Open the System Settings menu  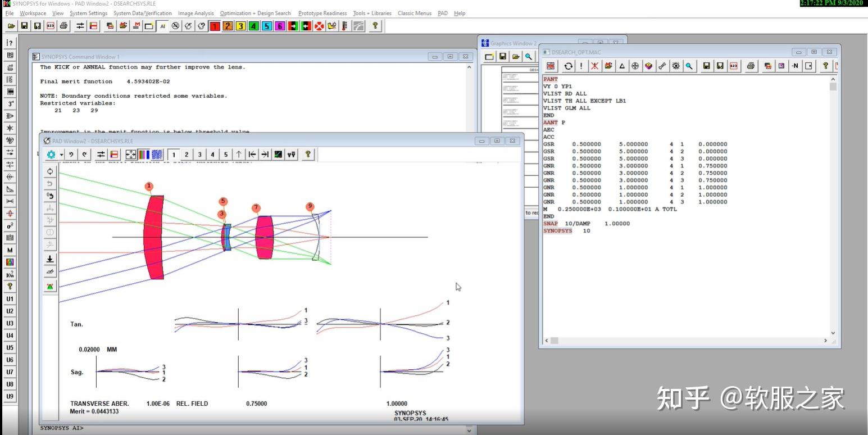point(88,13)
